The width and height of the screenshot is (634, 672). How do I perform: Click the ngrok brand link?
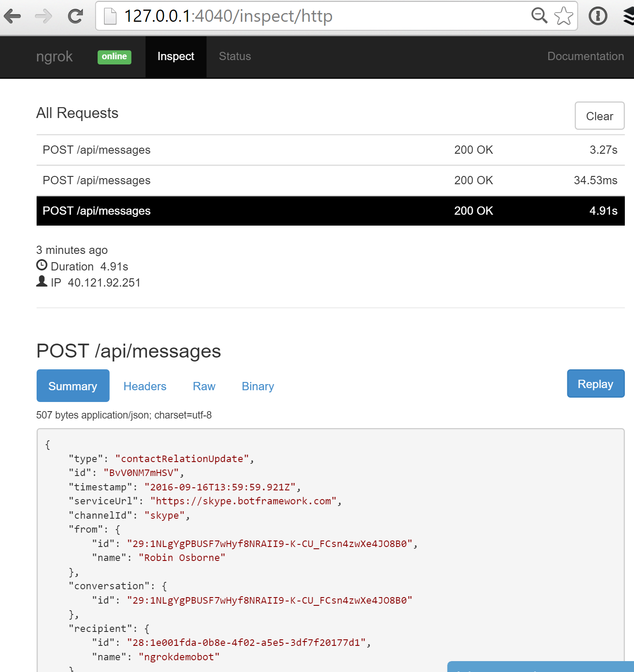click(54, 57)
